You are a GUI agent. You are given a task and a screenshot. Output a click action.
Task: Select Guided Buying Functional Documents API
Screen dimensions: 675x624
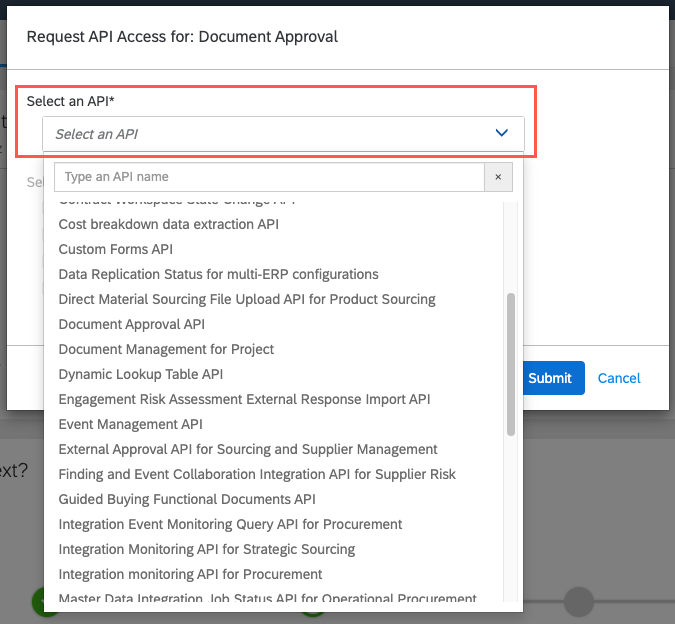[187, 499]
